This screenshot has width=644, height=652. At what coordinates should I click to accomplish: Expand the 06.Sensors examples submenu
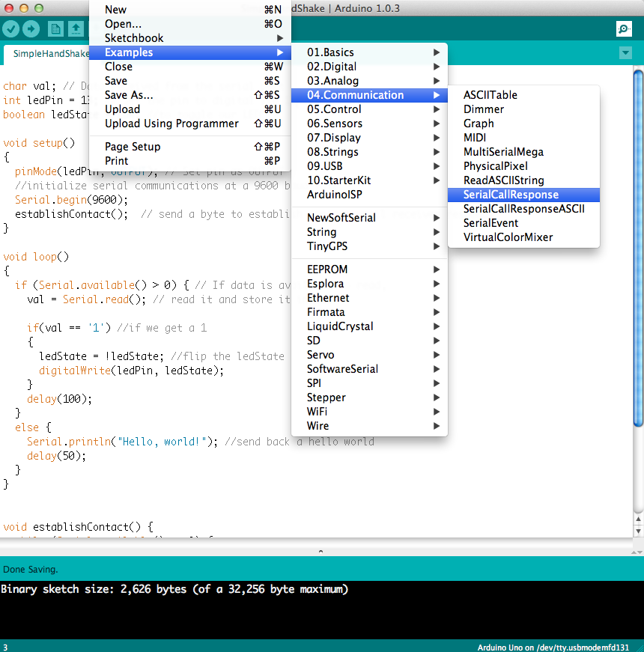pyautogui.click(x=369, y=124)
